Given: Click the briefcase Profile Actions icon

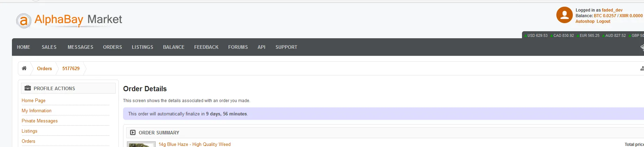Looking at the screenshot, I should [x=28, y=88].
